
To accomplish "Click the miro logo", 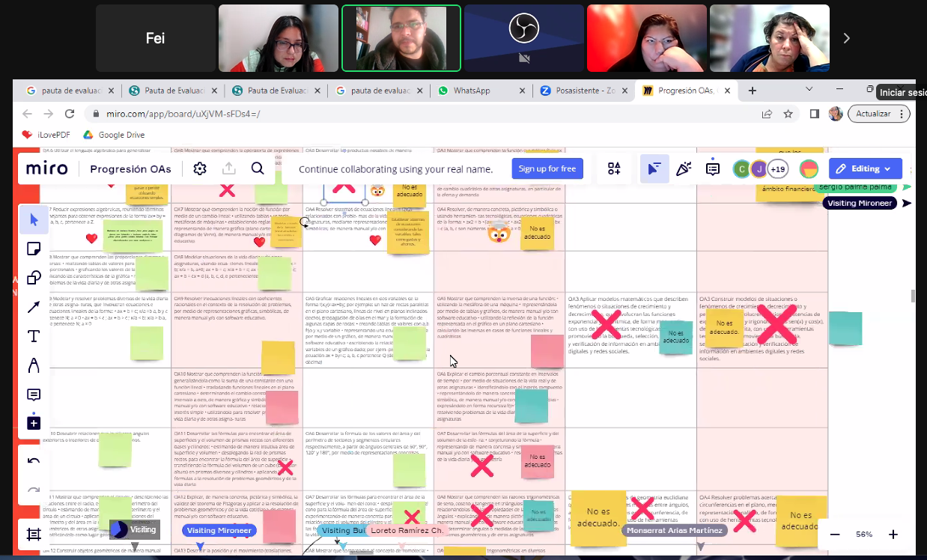I will click(x=47, y=168).
